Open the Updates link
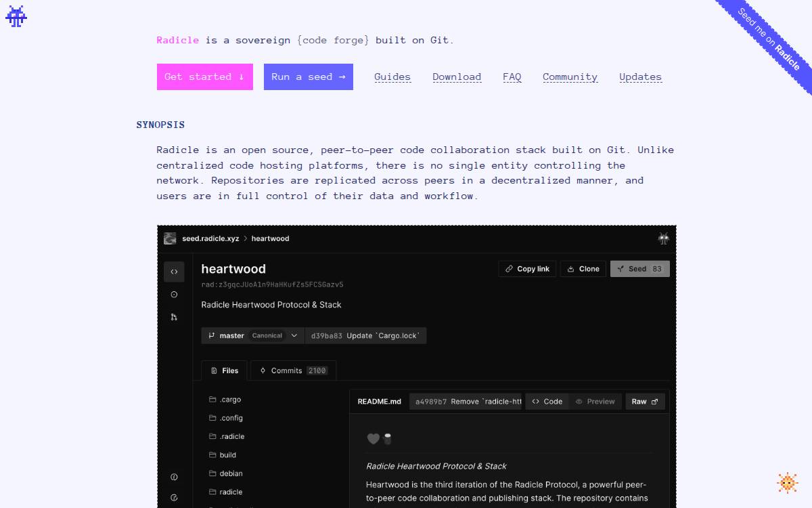 coord(640,77)
